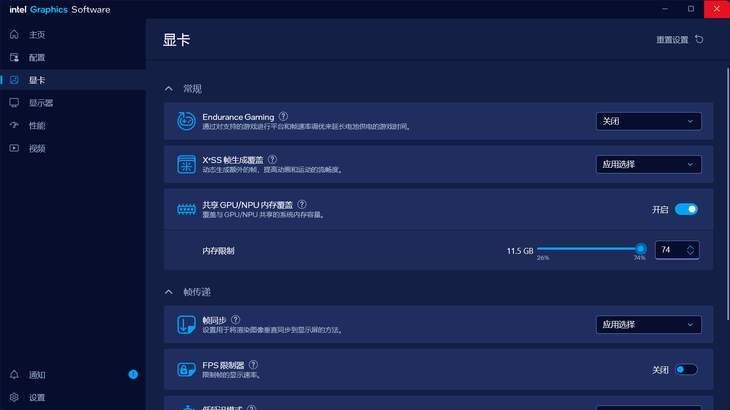
Task: Click the help icon beside 共享 GPU/NPU 内存覆盖
Action: pos(302,204)
